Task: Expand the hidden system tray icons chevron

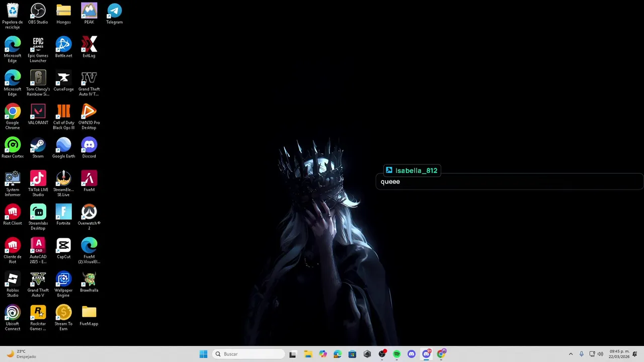Action: (571, 354)
